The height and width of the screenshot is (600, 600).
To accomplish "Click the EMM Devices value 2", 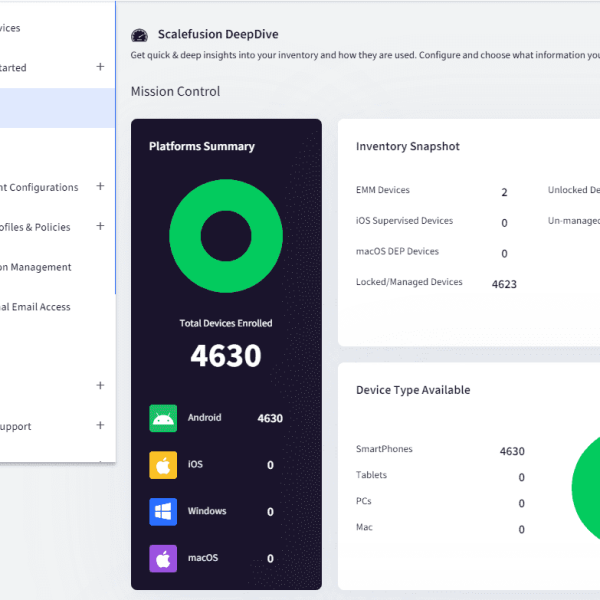I will tap(504, 192).
